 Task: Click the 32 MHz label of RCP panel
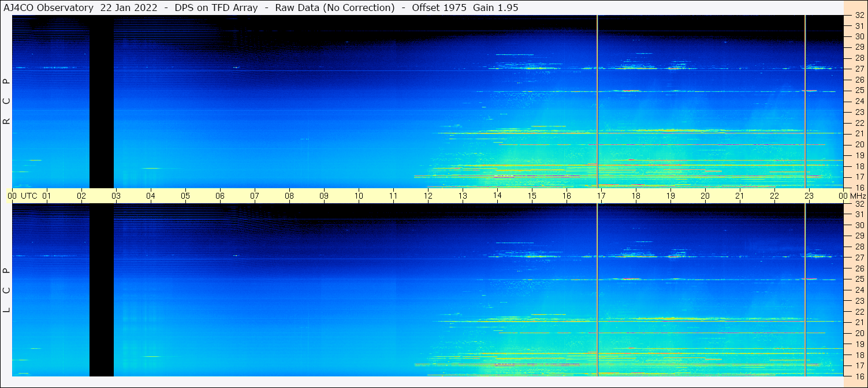[x=859, y=15]
